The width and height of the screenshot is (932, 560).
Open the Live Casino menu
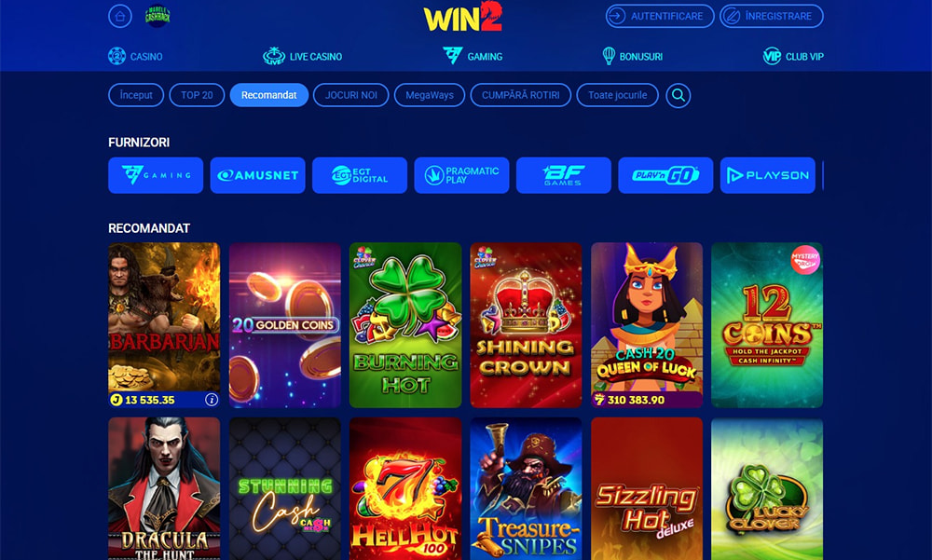303,57
